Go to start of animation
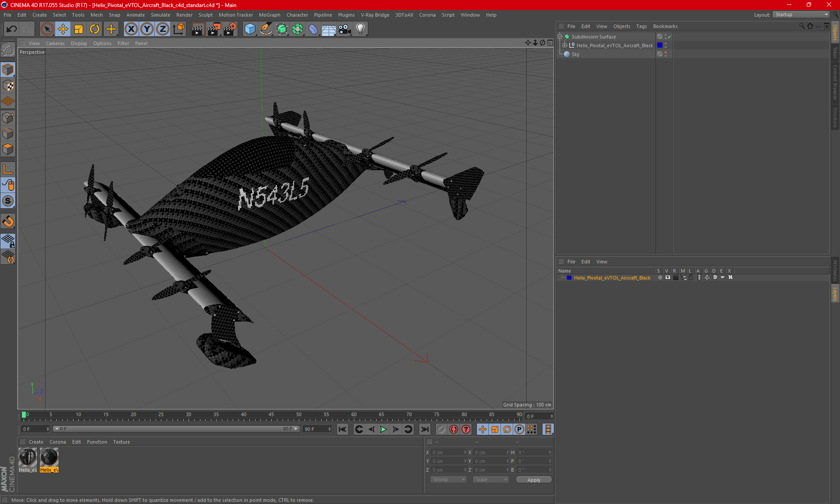Image resolution: width=840 pixels, height=504 pixels. (343, 430)
